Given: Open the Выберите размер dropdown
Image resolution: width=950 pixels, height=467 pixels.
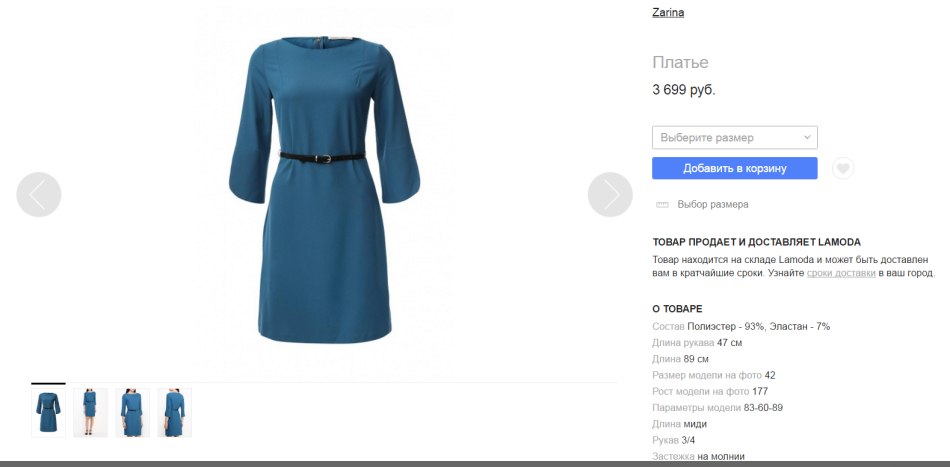Looking at the screenshot, I should [735, 137].
